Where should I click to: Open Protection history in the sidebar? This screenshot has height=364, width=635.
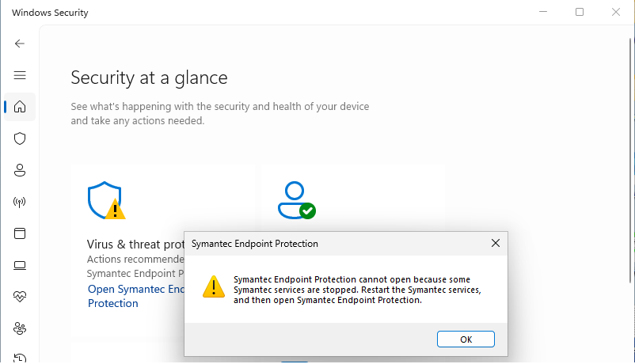(20, 357)
